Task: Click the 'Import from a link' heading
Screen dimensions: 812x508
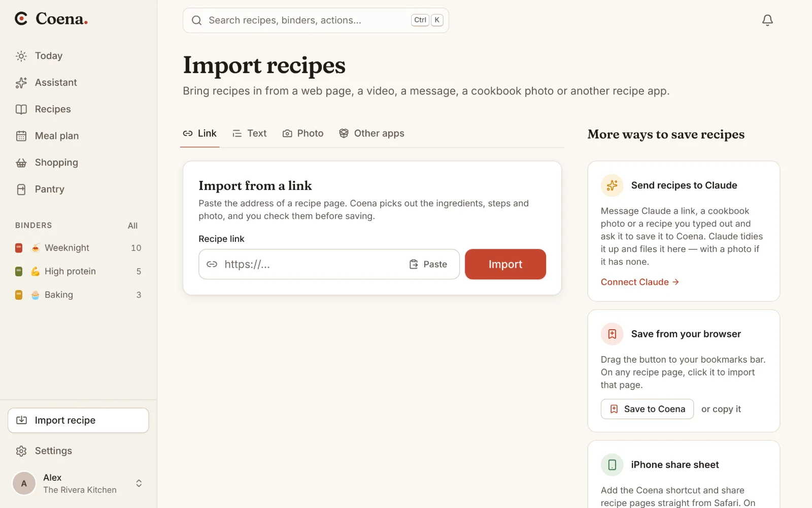Action: [255, 185]
